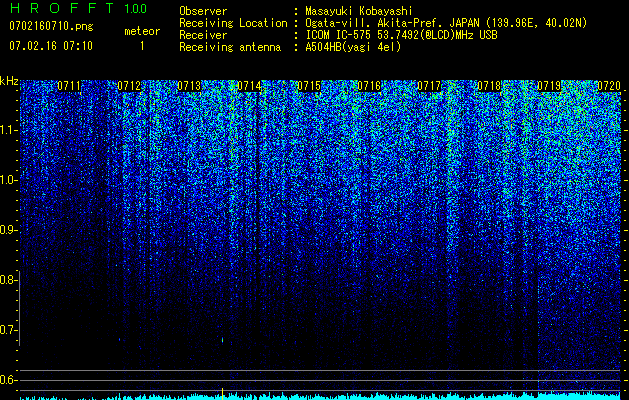This screenshot has width=629, height=400.
Task: Click the 0.7 frequency axis label
Action: [8, 330]
